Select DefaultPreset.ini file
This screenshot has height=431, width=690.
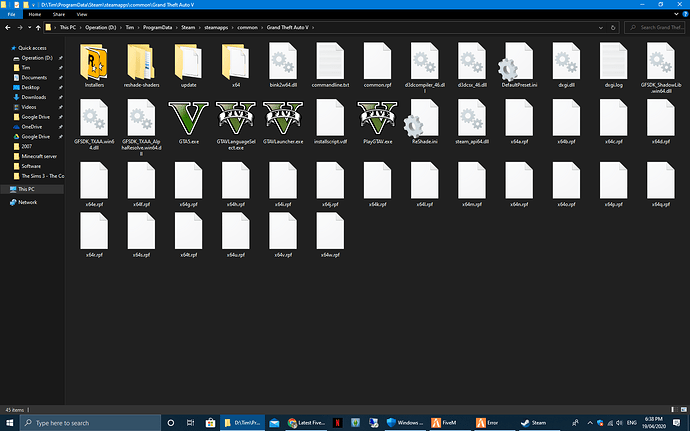(x=519, y=65)
